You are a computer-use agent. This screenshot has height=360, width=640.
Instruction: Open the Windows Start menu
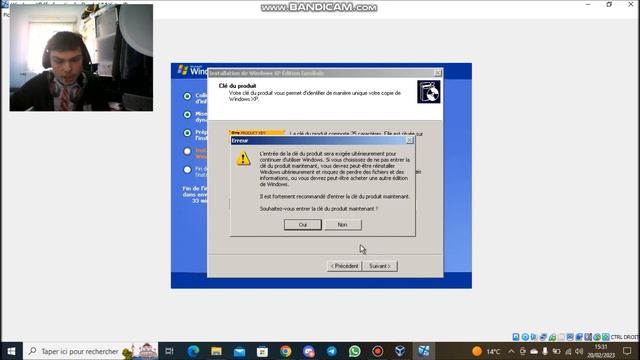[11, 351]
